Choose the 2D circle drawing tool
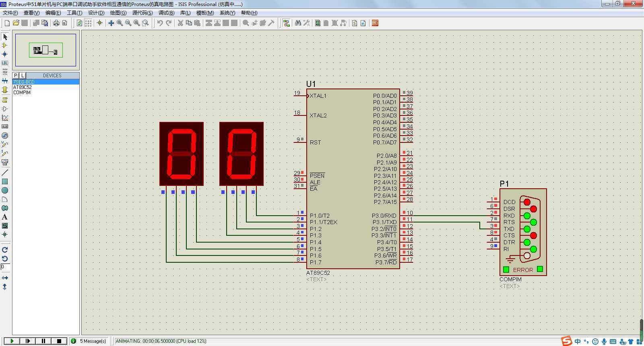The height and width of the screenshot is (346, 644). pos(5,190)
